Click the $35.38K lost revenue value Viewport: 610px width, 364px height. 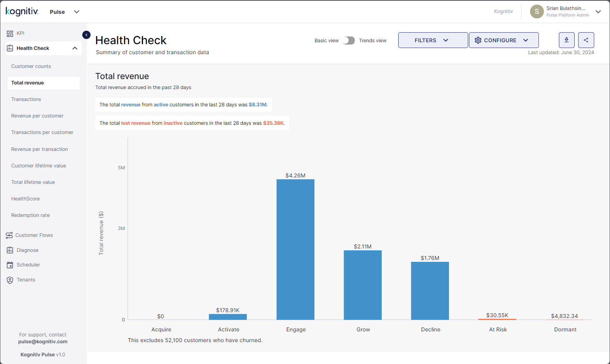pyautogui.click(x=273, y=123)
